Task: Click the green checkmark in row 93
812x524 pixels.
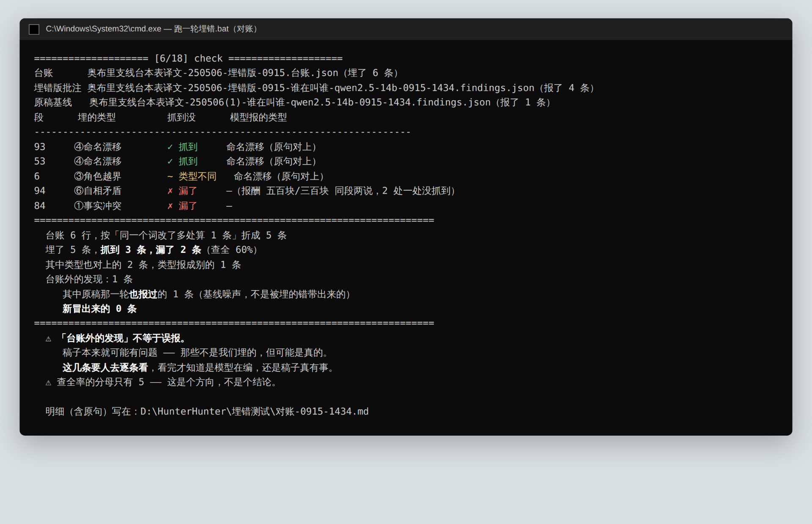Action: pos(170,147)
